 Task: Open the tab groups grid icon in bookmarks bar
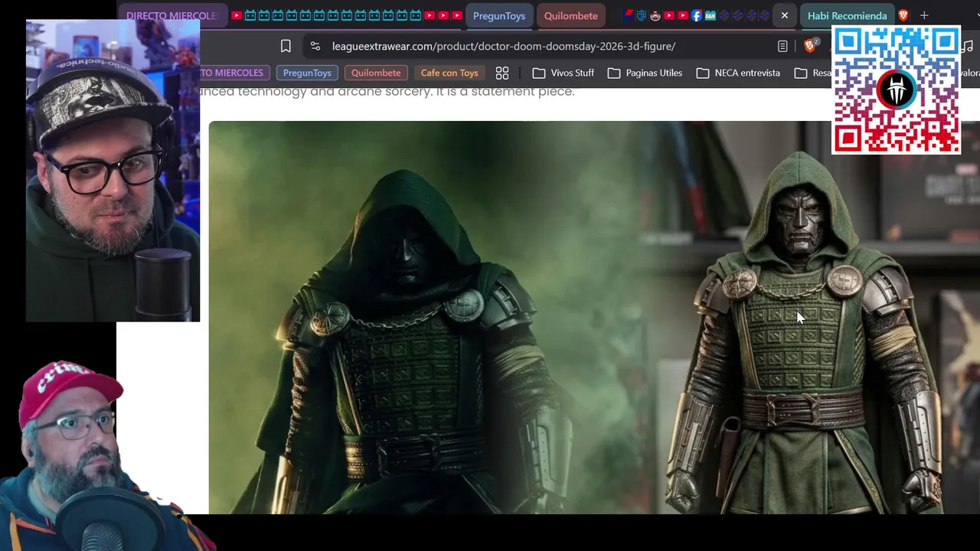(502, 73)
